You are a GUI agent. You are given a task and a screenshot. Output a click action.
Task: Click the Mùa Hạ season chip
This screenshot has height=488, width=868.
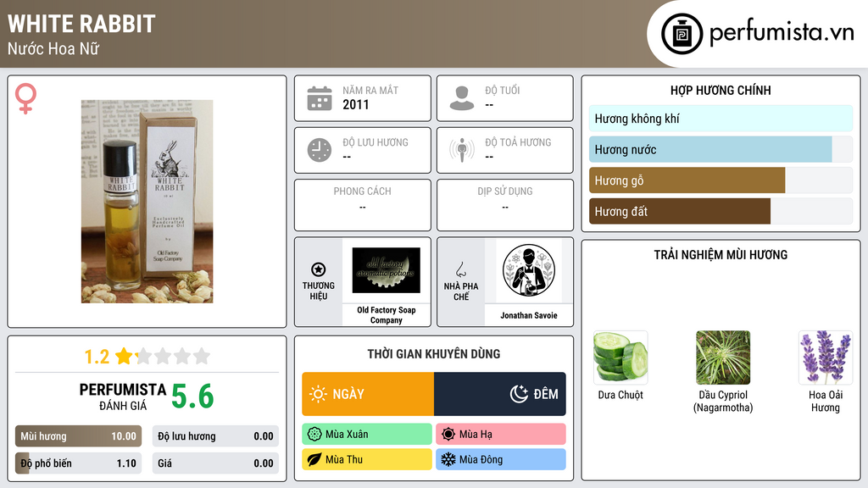[x=500, y=435]
